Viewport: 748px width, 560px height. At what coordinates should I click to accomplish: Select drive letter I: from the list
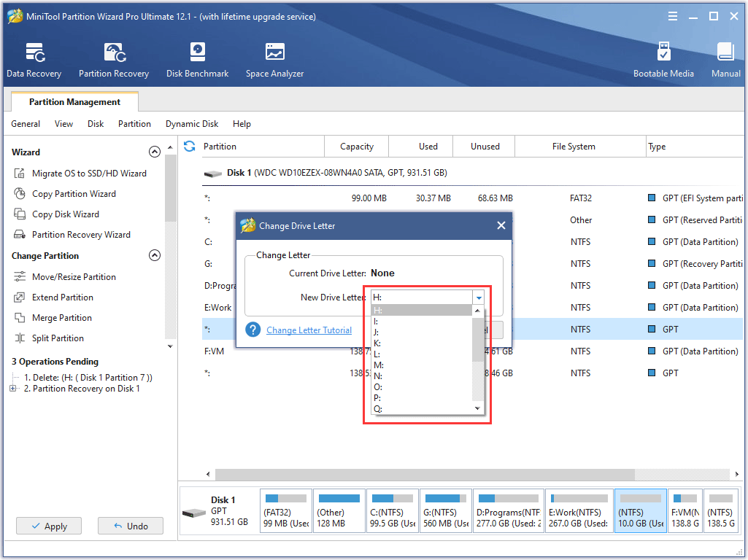coord(421,322)
